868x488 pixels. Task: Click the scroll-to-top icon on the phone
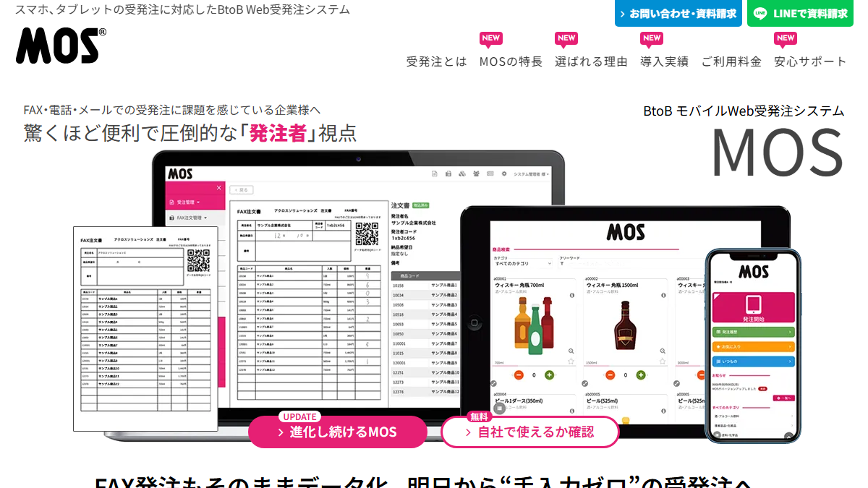788,436
